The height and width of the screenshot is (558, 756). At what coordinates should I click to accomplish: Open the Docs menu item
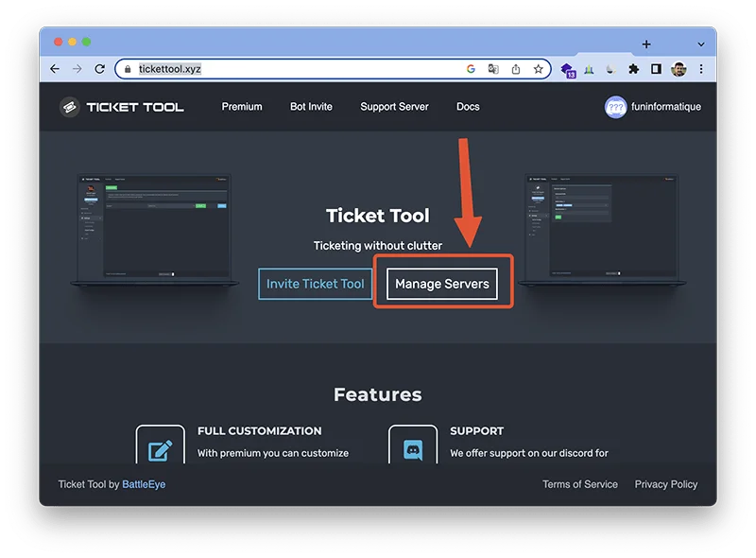point(468,107)
